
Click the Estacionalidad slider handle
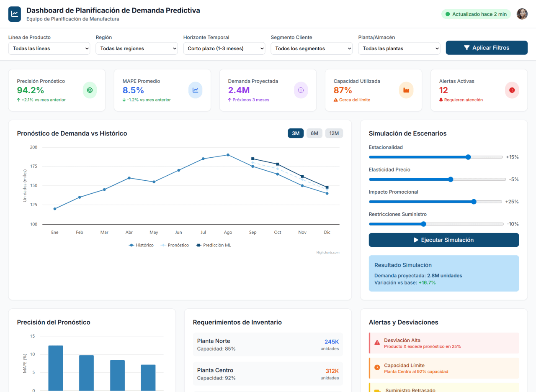pyautogui.click(x=468, y=157)
